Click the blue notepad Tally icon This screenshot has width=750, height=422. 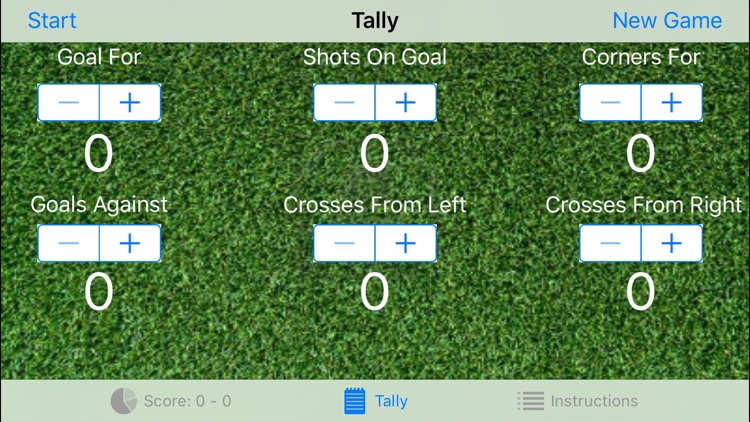(x=355, y=401)
